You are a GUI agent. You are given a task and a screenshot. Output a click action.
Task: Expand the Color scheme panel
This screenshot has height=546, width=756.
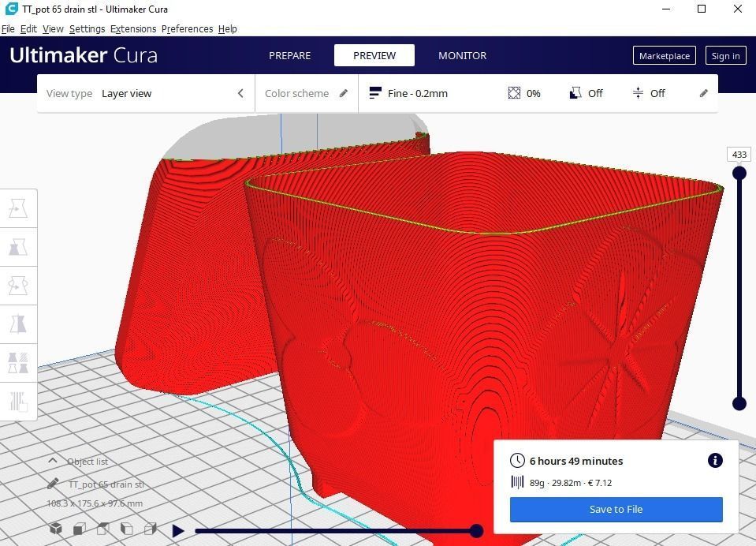[x=307, y=93]
